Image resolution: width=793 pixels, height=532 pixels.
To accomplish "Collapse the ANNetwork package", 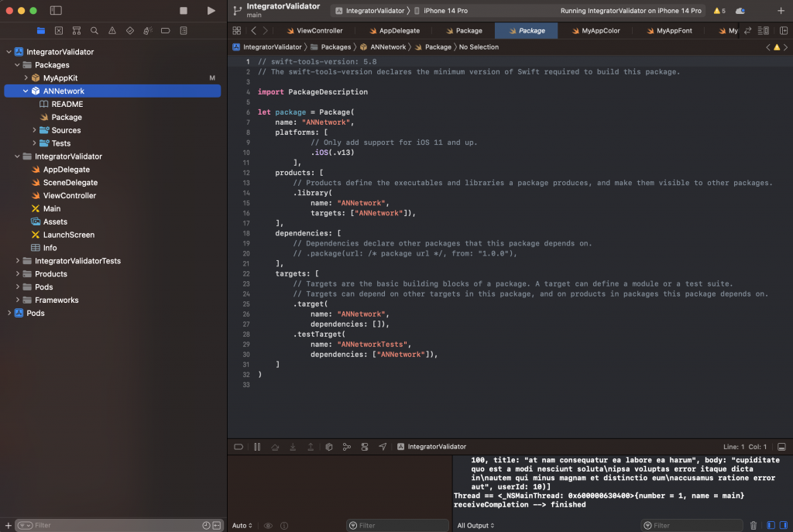I will click(26, 91).
